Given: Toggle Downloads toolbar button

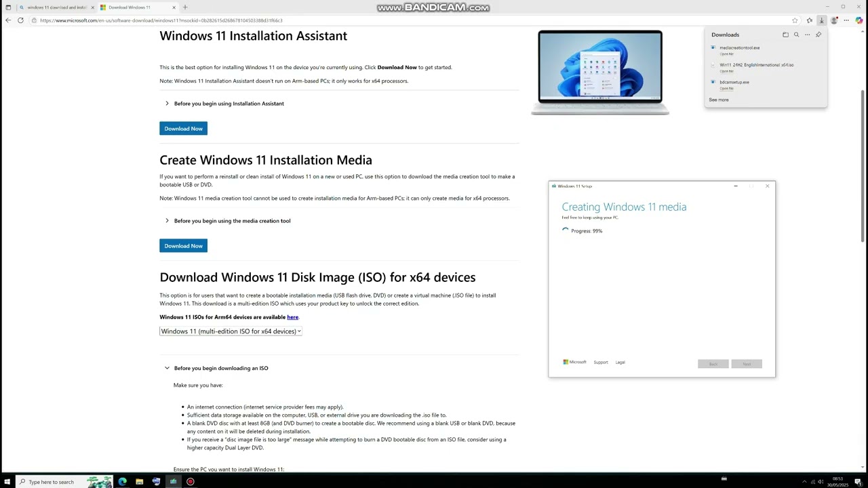Looking at the screenshot, I should point(821,20).
